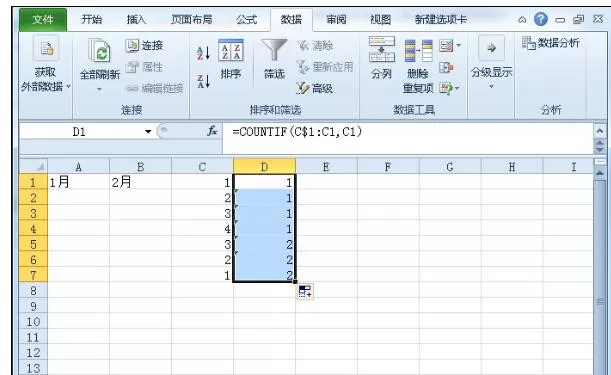
Task: Click the 数据分析 button
Action: pyautogui.click(x=550, y=43)
